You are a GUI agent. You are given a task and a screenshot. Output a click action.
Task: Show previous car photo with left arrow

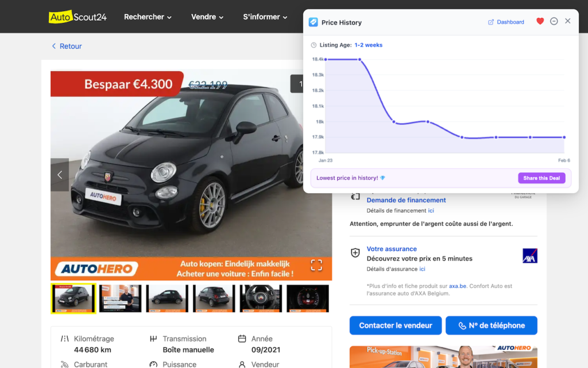[x=60, y=175]
